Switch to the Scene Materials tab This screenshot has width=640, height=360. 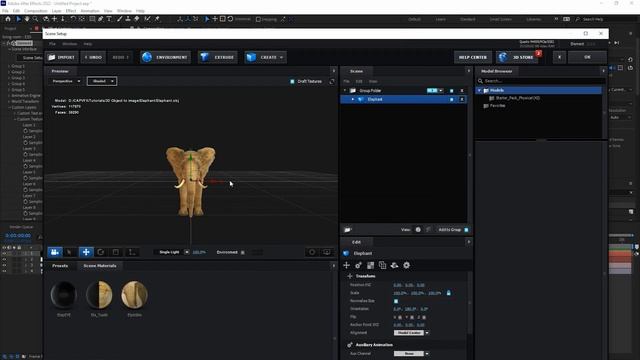pyautogui.click(x=100, y=266)
